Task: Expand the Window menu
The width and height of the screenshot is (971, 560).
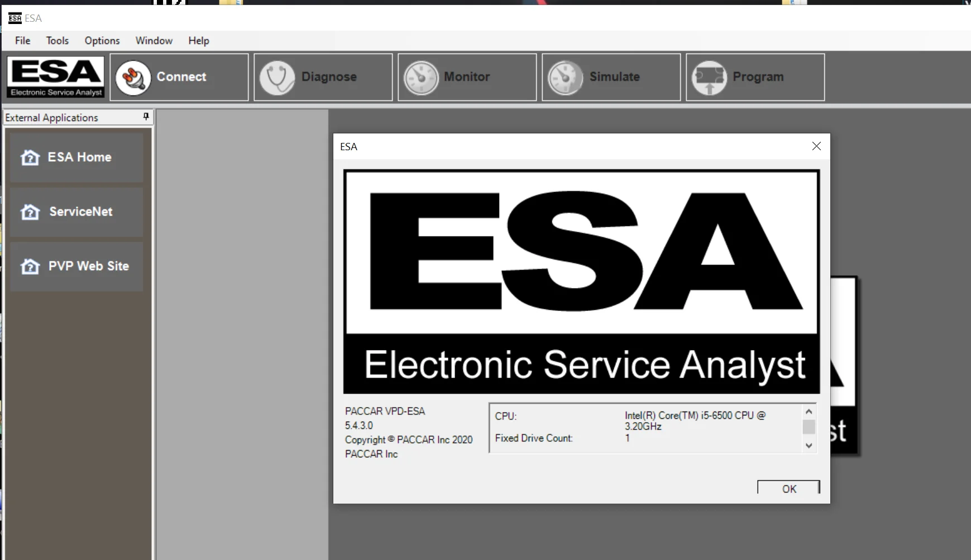Action: 154,40
